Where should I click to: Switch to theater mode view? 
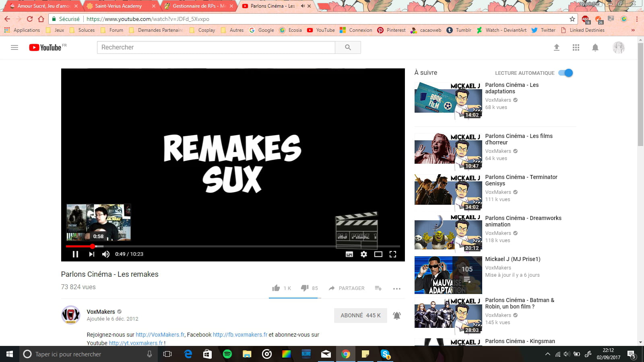pos(378,254)
